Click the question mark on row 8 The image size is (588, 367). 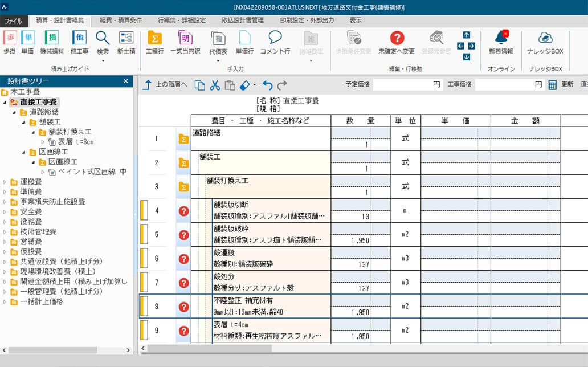click(183, 307)
